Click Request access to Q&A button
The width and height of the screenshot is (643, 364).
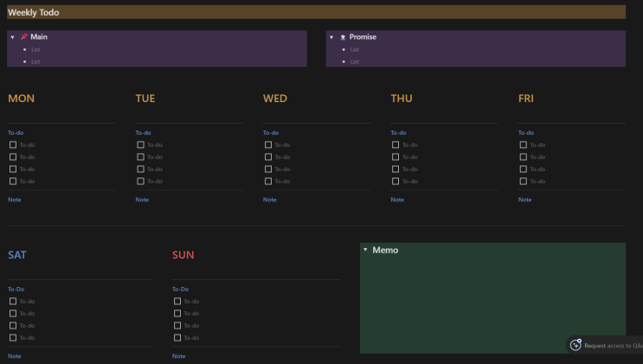pos(605,345)
